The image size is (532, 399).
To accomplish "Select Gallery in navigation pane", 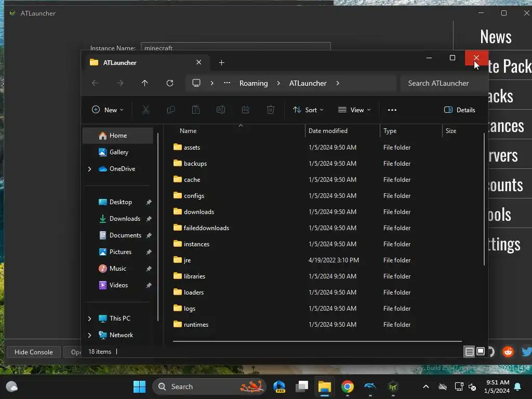I will tap(118, 152).
